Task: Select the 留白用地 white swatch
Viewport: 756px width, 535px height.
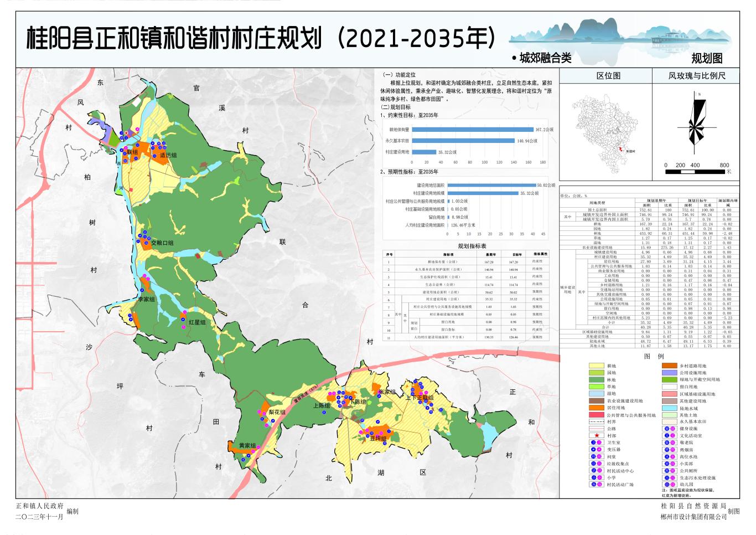Action: [670, 387]
